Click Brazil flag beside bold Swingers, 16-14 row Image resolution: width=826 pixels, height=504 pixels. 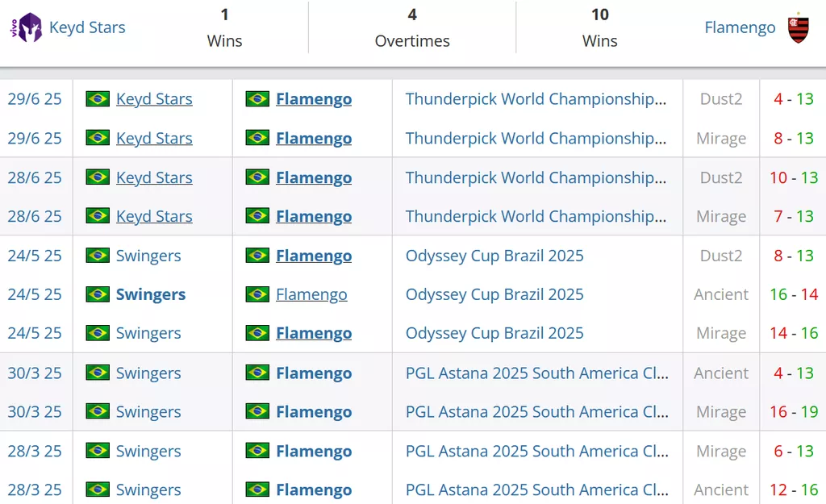[98, 294]
